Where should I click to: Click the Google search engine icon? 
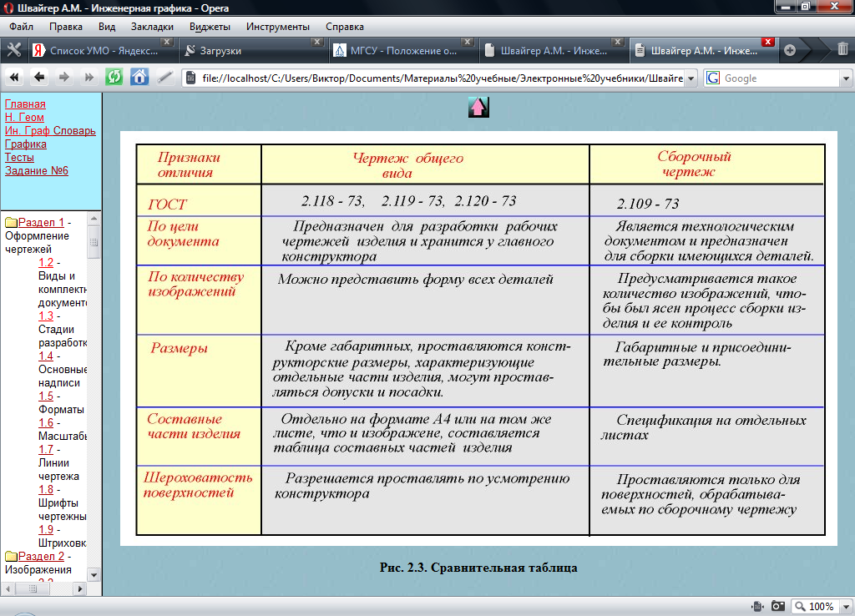click(x=713, y=78)
